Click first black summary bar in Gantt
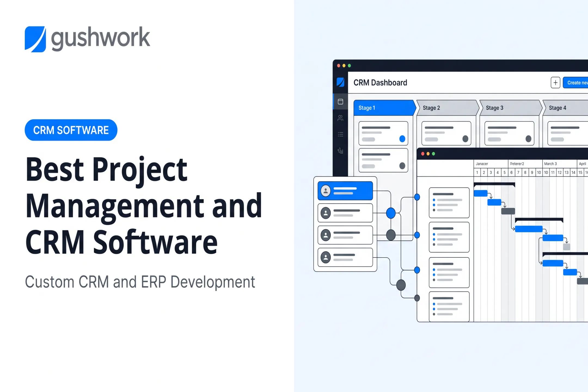This screenshot has width=588, height=392. point(494,184)
